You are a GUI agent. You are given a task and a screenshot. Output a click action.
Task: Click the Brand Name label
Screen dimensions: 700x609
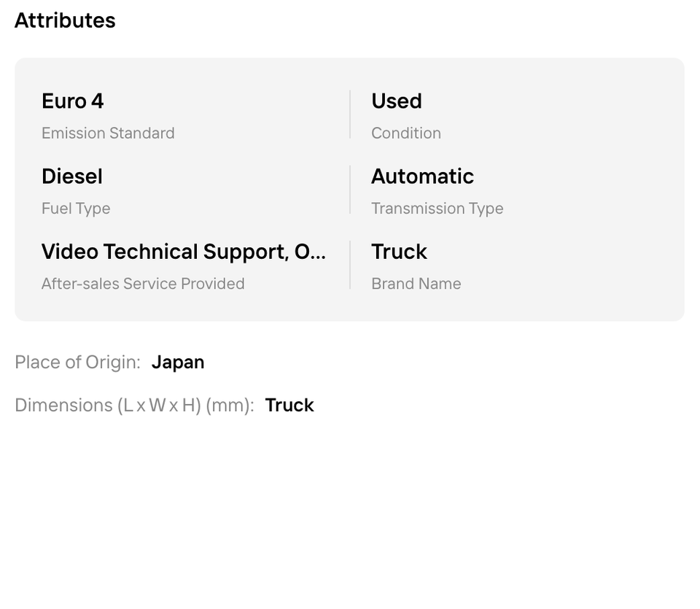click(x=416, y=284)
